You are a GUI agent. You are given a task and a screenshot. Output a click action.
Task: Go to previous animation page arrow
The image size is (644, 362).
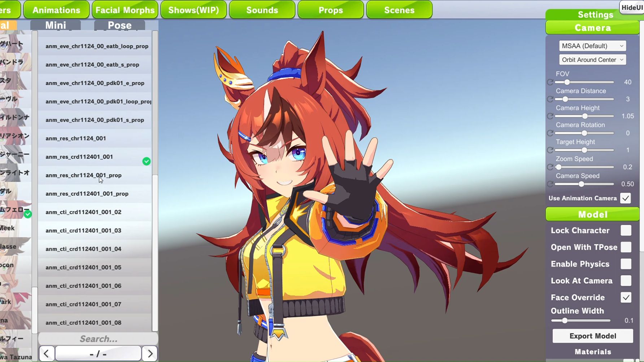coord(47,354)
